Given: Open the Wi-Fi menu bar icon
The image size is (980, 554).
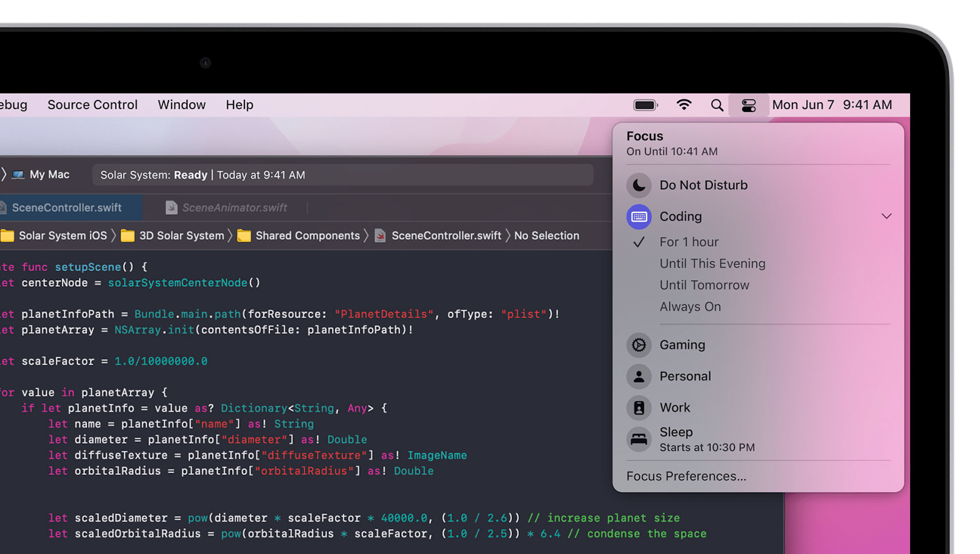Looking at the screenshot, I should (684, 105).
